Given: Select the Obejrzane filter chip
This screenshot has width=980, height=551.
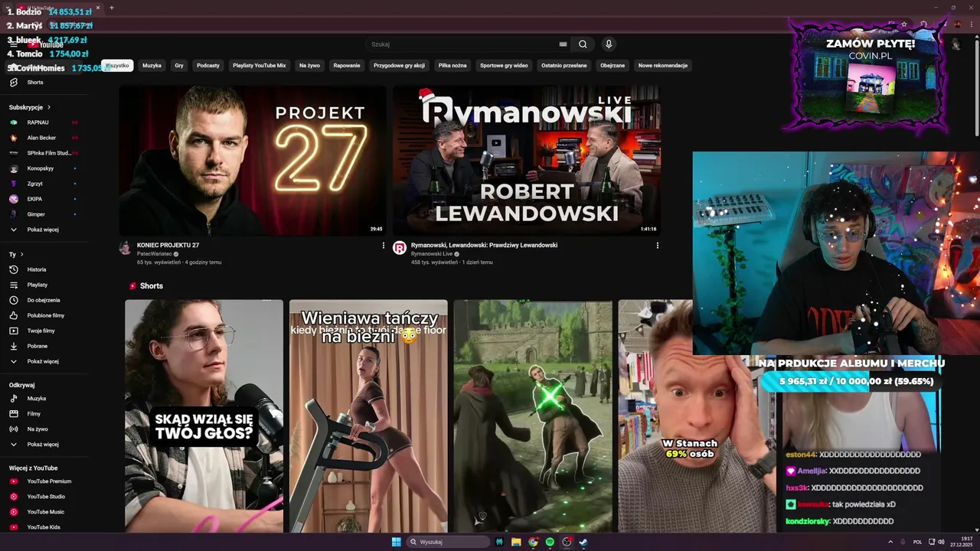Looking at the screenshot, I should point(612,66).
